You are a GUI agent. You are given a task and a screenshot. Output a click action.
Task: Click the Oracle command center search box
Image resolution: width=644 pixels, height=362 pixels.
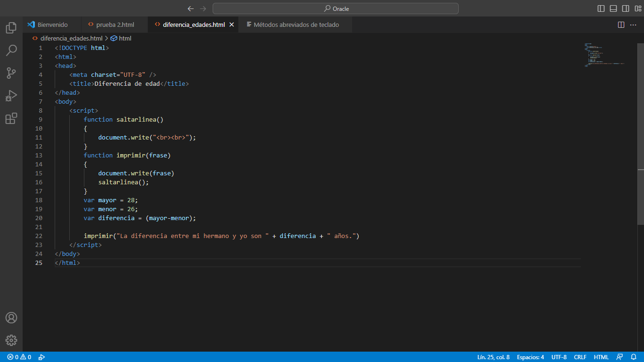[x=336, y=8]
